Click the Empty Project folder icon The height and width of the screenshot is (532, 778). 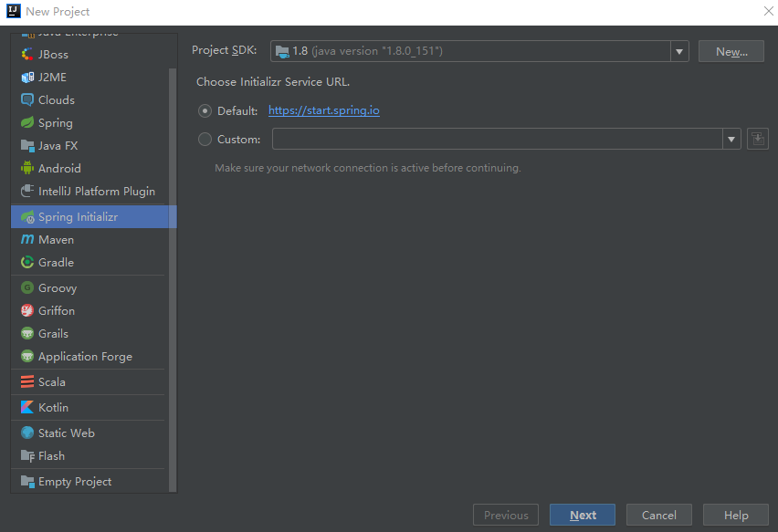point(27,481)
